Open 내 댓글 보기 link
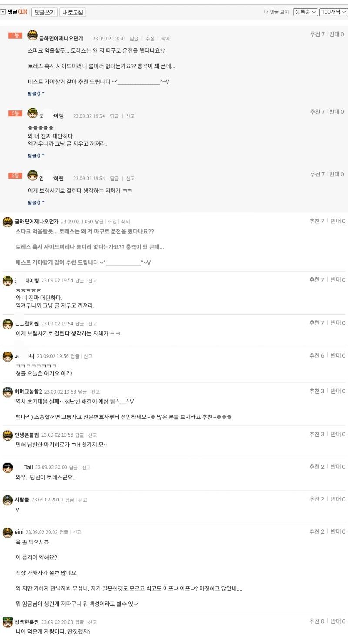The image size is (348, 644). (277, 12)
